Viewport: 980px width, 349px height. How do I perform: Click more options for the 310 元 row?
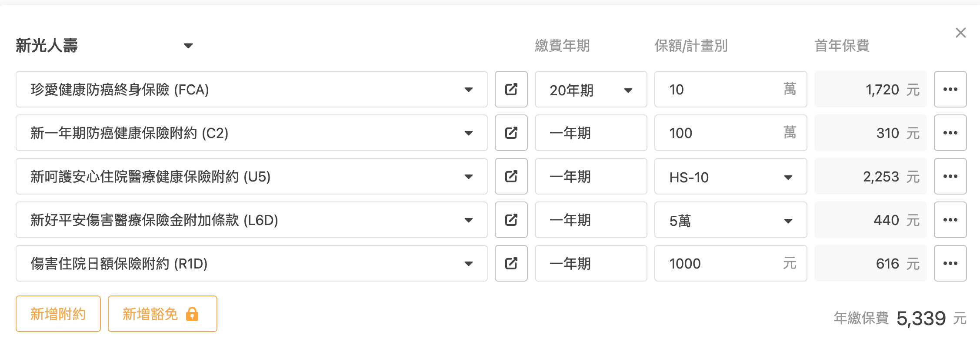point(950,133)
